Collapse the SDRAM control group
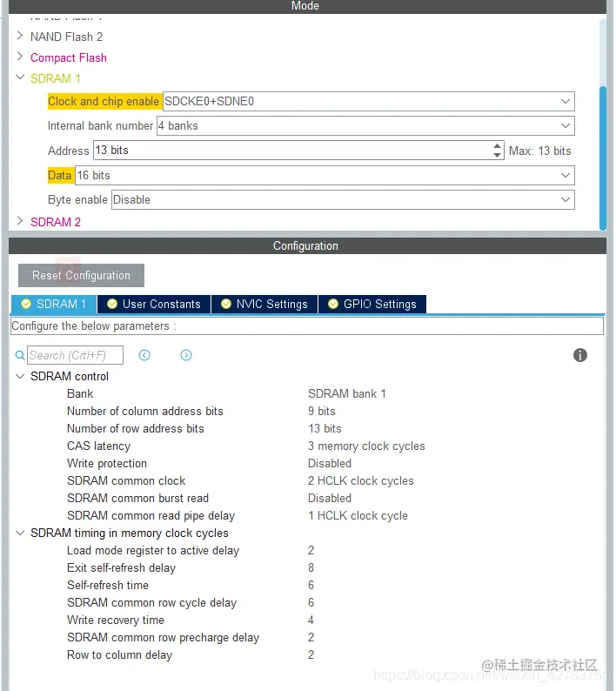Viewport: 616px width, 691px height. (20, 376)
